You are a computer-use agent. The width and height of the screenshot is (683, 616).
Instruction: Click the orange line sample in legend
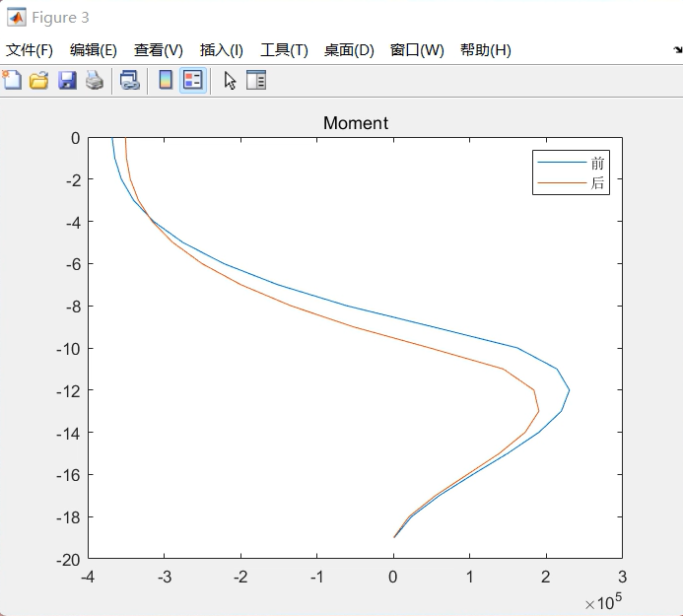point(562,182)
